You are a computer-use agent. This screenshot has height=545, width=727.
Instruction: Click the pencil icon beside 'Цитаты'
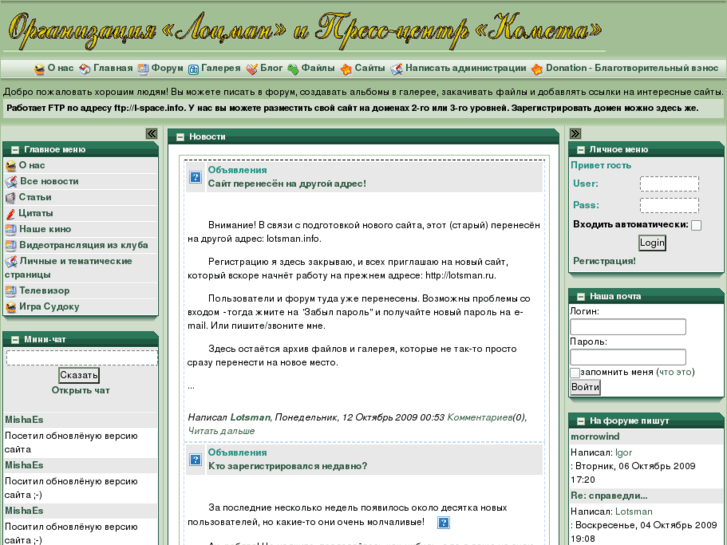pos(11,214)
